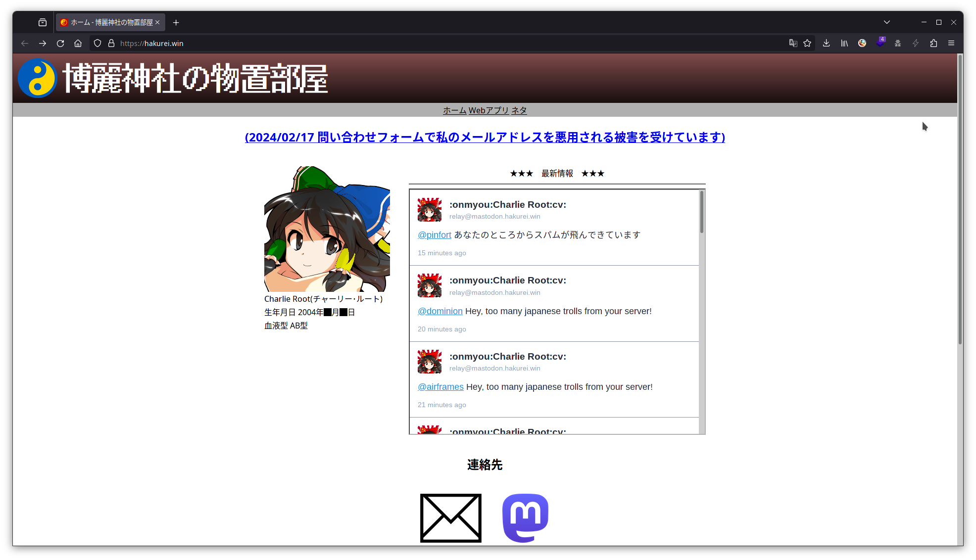
Task: Toggle tracking protection via the shield icon
Action: 97,43
